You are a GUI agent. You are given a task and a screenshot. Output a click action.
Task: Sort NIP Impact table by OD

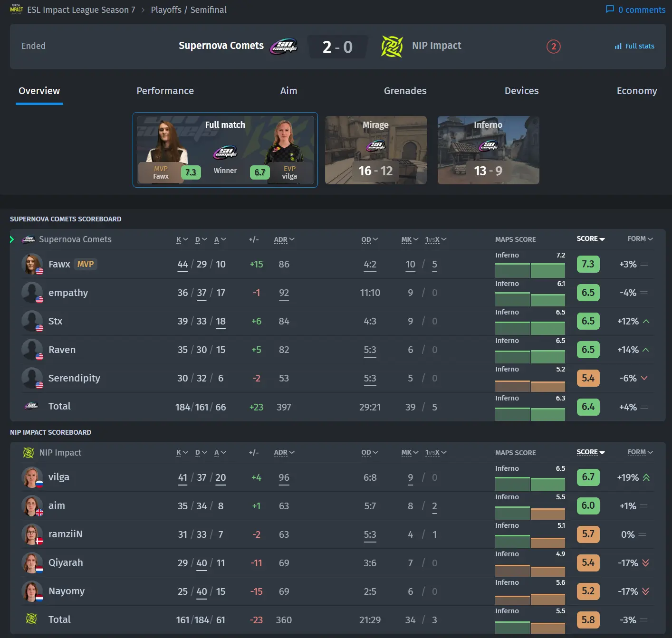370,453
